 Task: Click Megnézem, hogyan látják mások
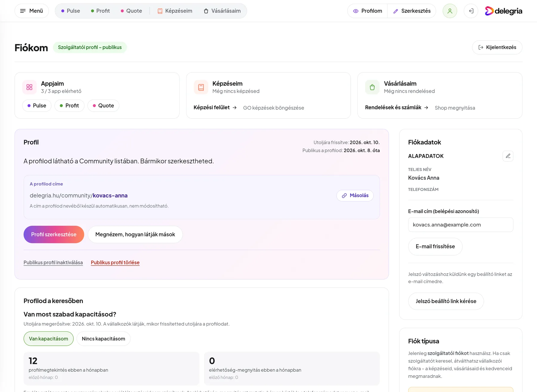(x=135, y=234)
